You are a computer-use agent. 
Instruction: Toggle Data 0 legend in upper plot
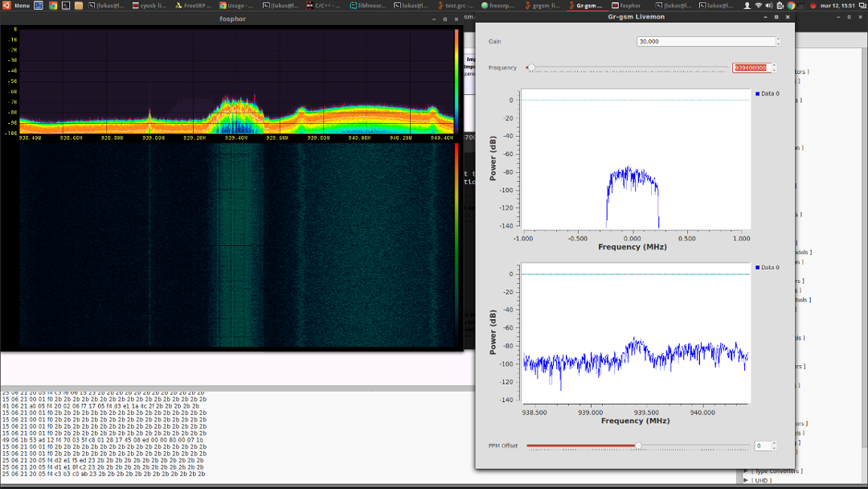pos(767,93)
